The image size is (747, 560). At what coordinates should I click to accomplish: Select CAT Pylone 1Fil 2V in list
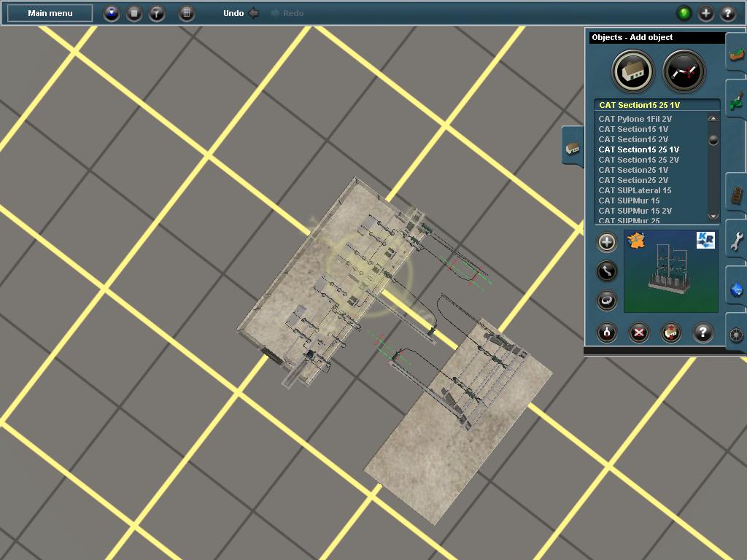pos(635,119)
